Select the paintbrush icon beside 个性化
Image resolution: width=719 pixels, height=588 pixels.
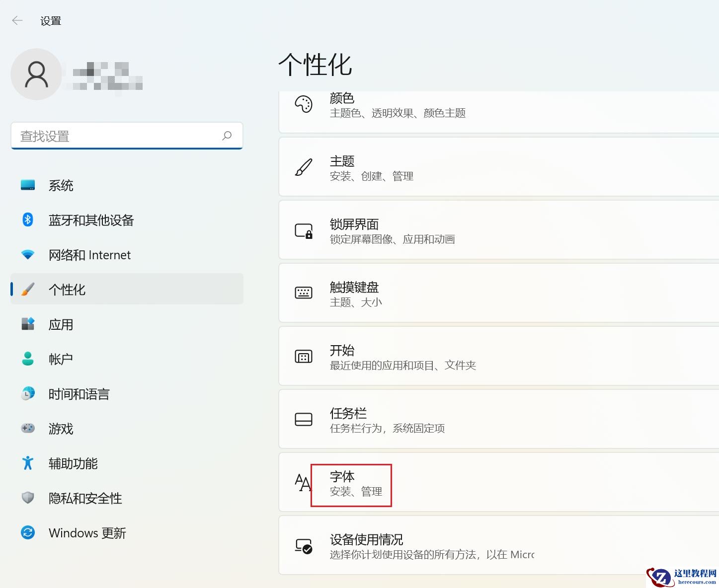coord(28,289)
